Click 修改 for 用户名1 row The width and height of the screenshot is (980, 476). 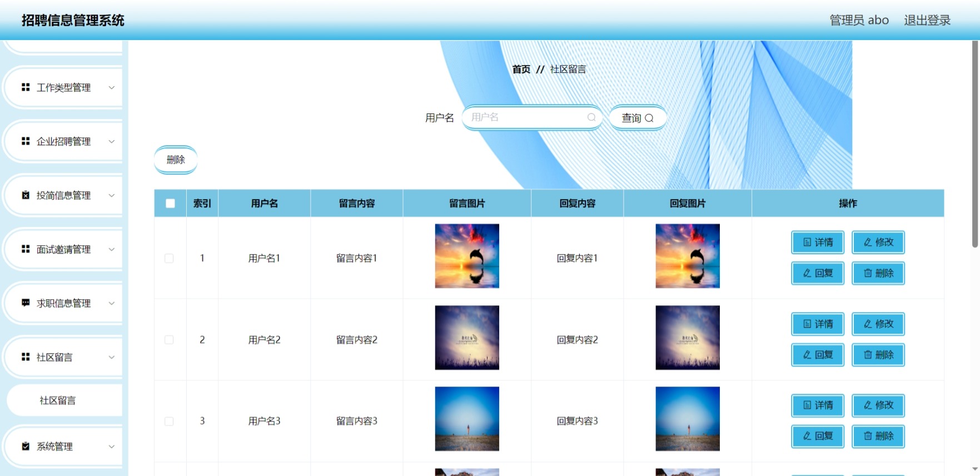[878, 242]
